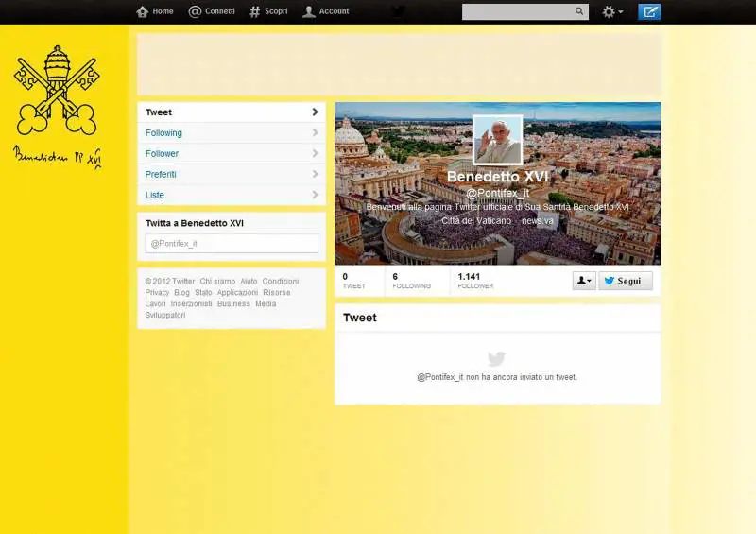756x534 pixels.
Task: Click Città del Vaticano location text
Action: (x=476, y=220)
